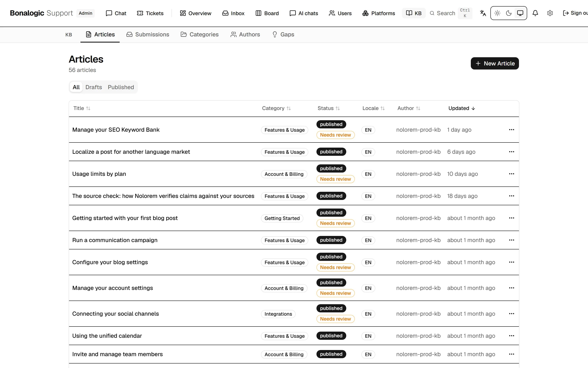The width and height of the screenshot is (588, 368).
Task: Open row menu for Using the unified calendar
Action: (511, 336)
